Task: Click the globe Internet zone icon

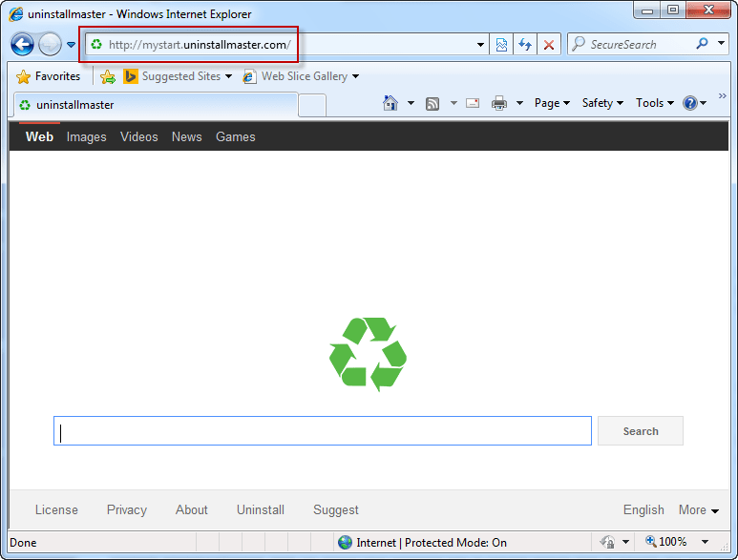Action: 345,543
